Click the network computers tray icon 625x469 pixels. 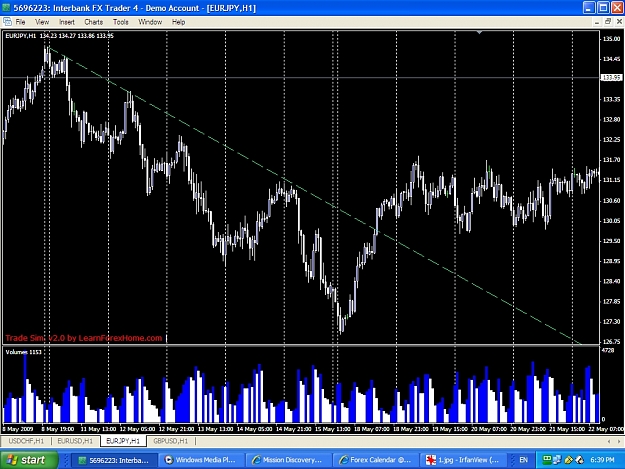point(556,460)
